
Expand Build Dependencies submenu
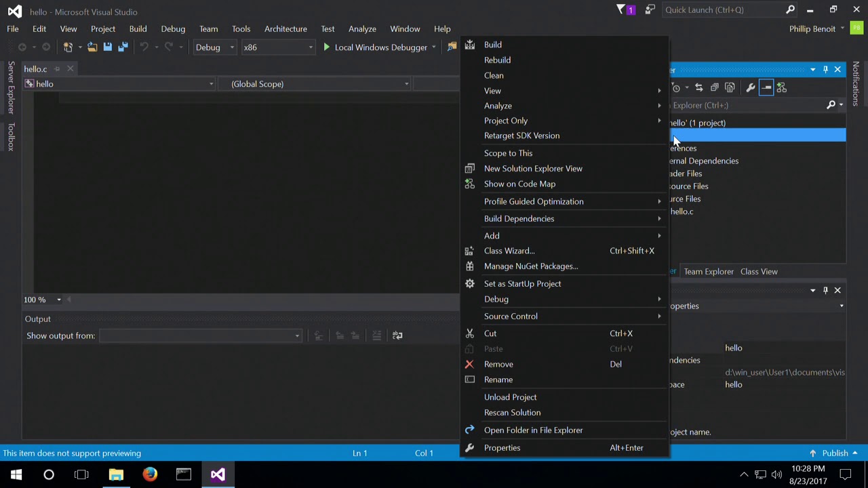tap(564, 219)
